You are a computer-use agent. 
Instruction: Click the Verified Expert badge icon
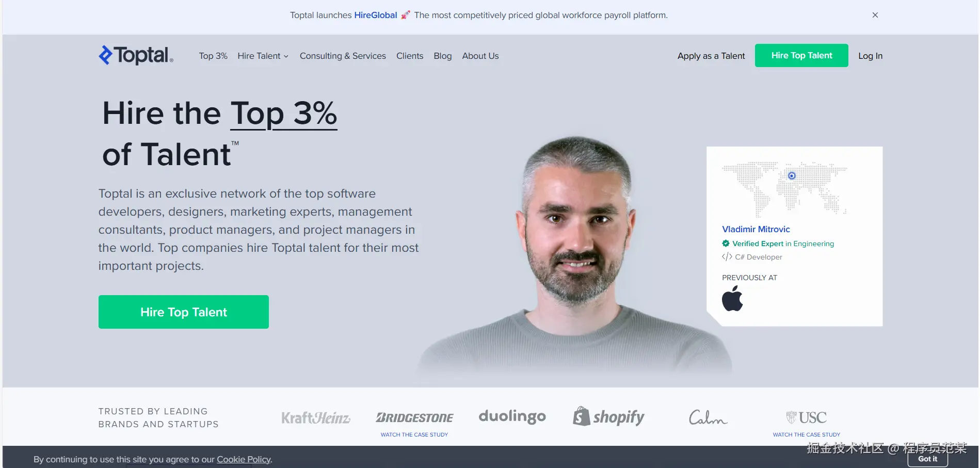tap(726, 244)
